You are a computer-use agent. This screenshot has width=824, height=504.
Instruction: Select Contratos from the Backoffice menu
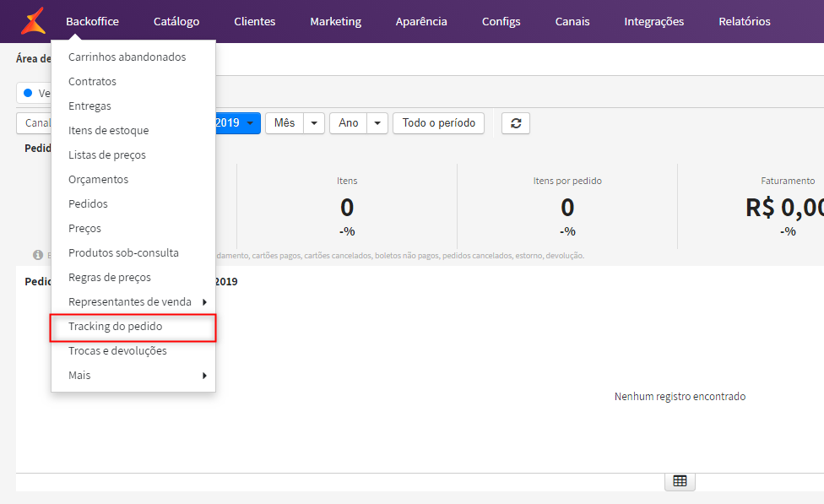coord(133,81)
